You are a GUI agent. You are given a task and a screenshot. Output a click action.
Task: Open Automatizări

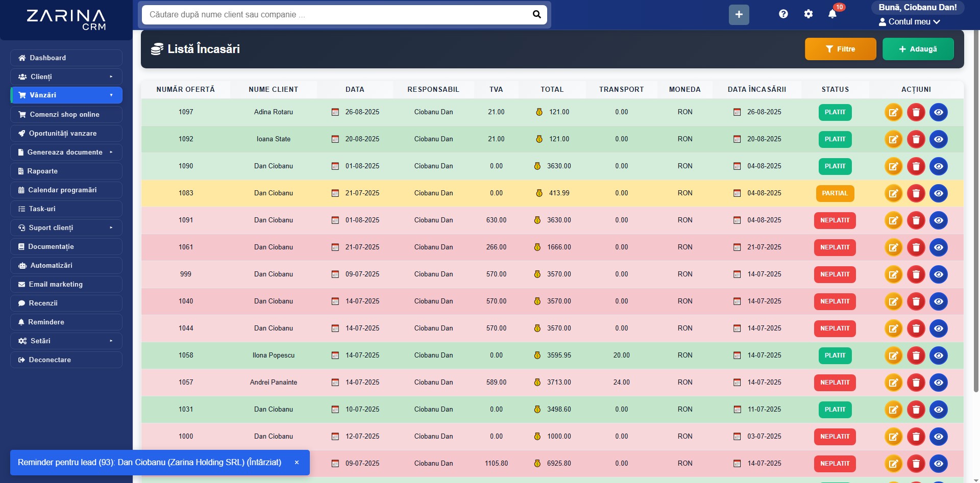point(66,265)
